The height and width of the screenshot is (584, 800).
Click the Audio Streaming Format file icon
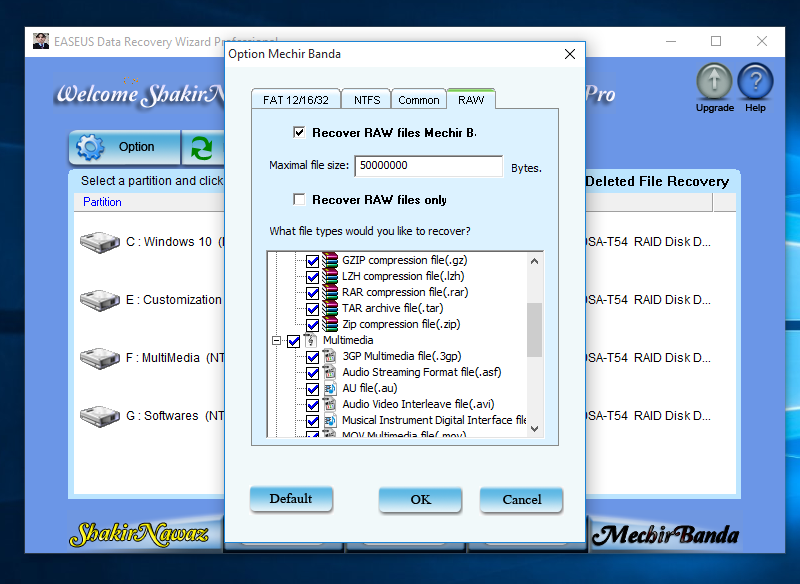point(330,372)
